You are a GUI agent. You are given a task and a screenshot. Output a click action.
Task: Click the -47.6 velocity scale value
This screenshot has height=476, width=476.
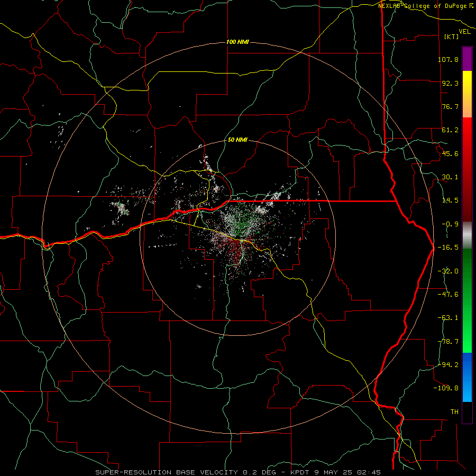[x=448, y=295]
